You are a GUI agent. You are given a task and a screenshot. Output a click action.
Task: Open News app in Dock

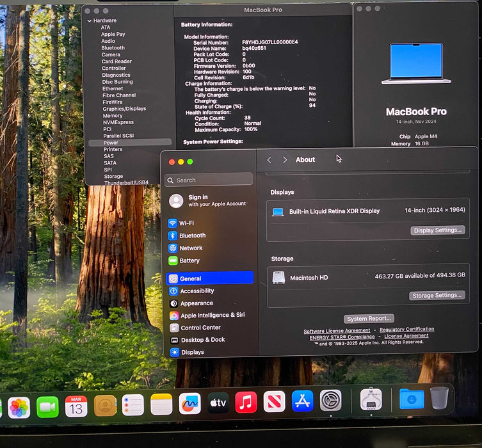coord(274,402)
